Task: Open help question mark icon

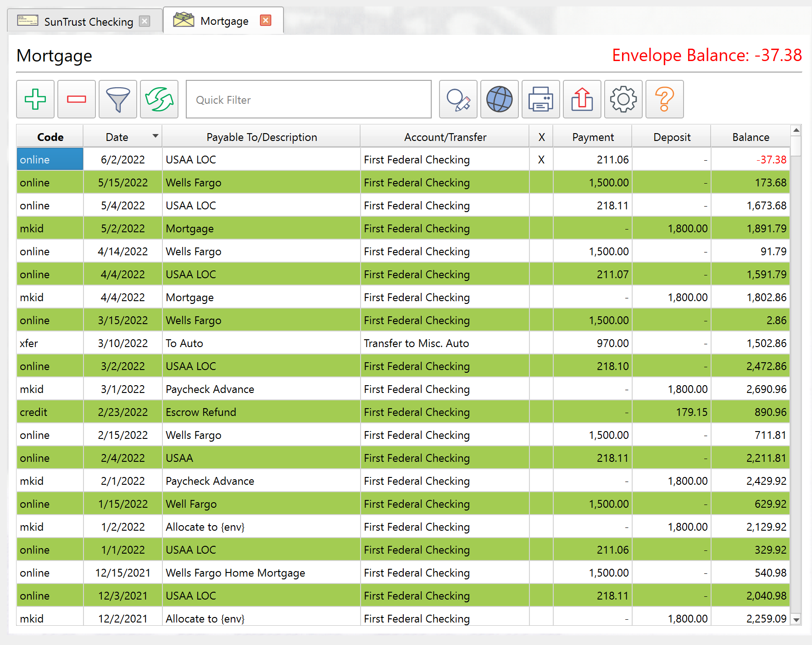Action: (665, 99)
